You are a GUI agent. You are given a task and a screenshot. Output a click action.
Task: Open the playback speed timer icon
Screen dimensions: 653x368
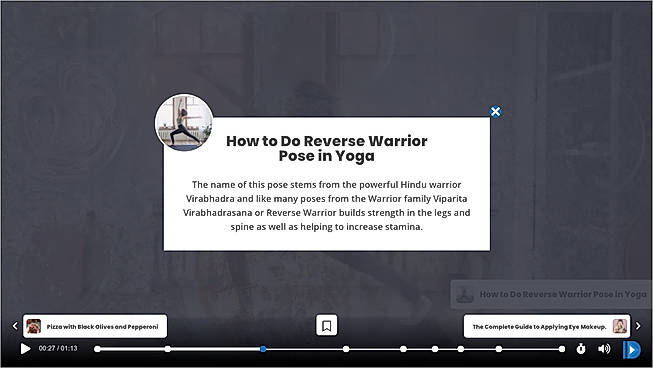581,349
